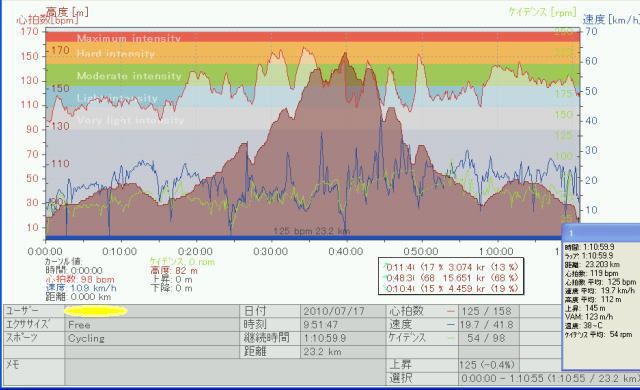Image resolution: width=640 pixels, height=390 pixels.
Task: Click the 心拍数[bpm] axis title
Action: (47, 20)
